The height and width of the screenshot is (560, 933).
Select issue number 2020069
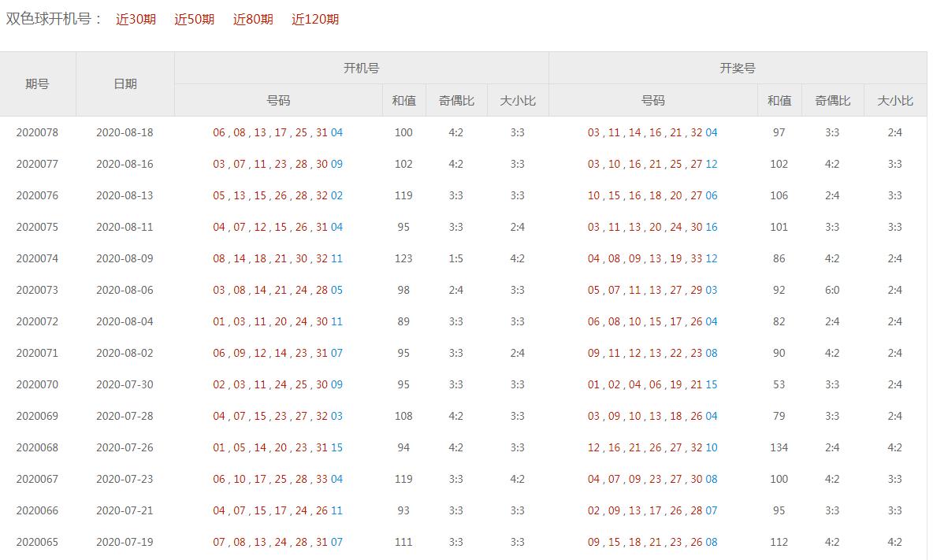pos(37,416)
